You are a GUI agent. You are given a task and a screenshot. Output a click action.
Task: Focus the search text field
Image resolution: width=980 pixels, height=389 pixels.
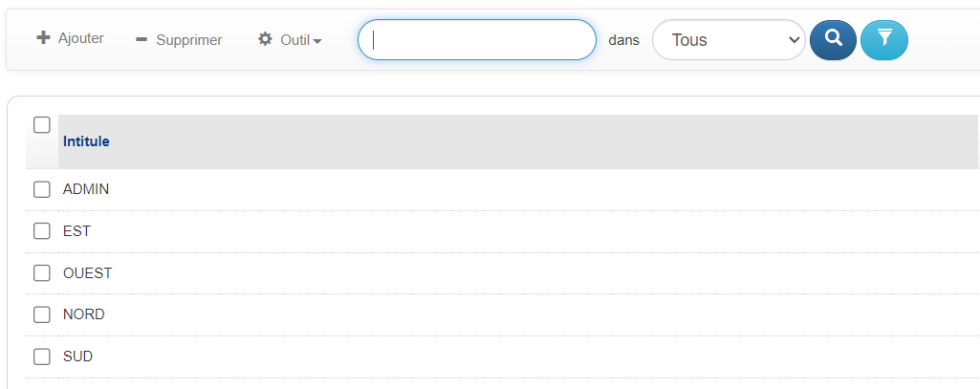click(x=477, y=40)
